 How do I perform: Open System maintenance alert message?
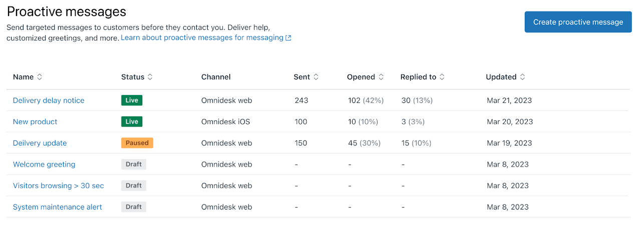(58, 207)
